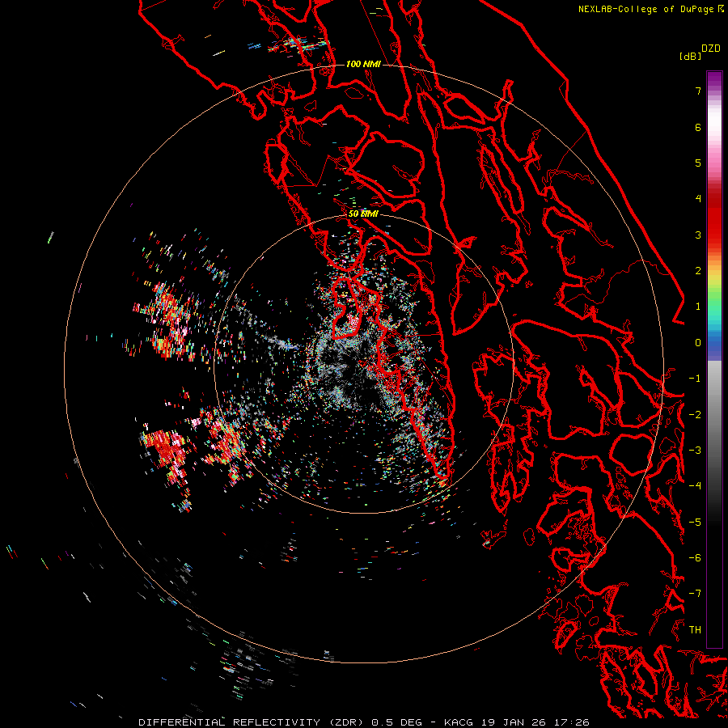Click the KACG radar site identifier
The height and width of the screenshot is (728, 728).
click(459, 722)
